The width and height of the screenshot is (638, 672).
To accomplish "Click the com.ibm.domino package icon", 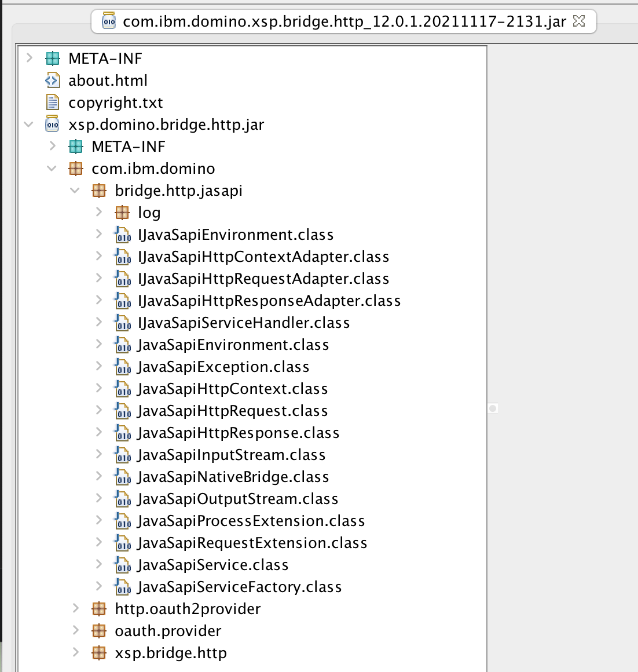I will [76, 169].
